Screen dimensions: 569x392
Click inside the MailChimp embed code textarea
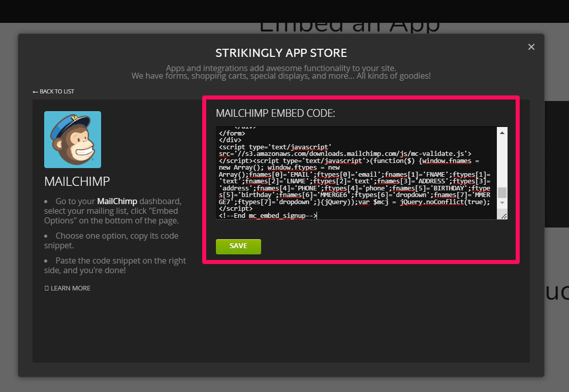(356, 173)
